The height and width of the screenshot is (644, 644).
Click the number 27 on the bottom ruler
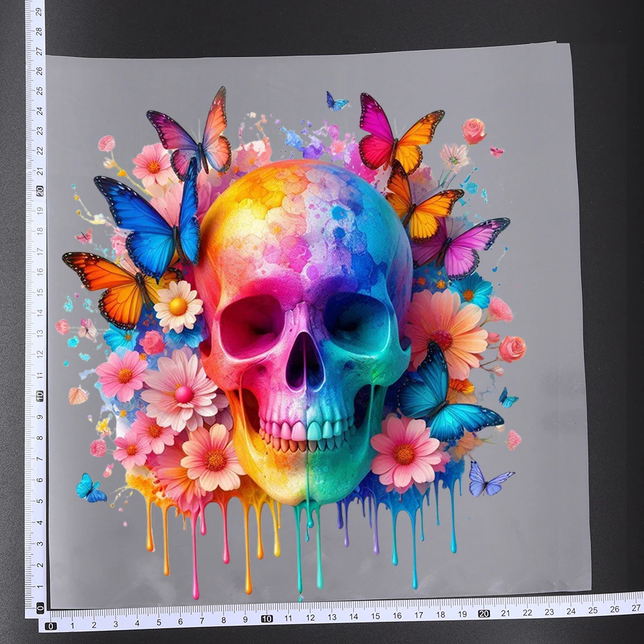pos(636,607)
